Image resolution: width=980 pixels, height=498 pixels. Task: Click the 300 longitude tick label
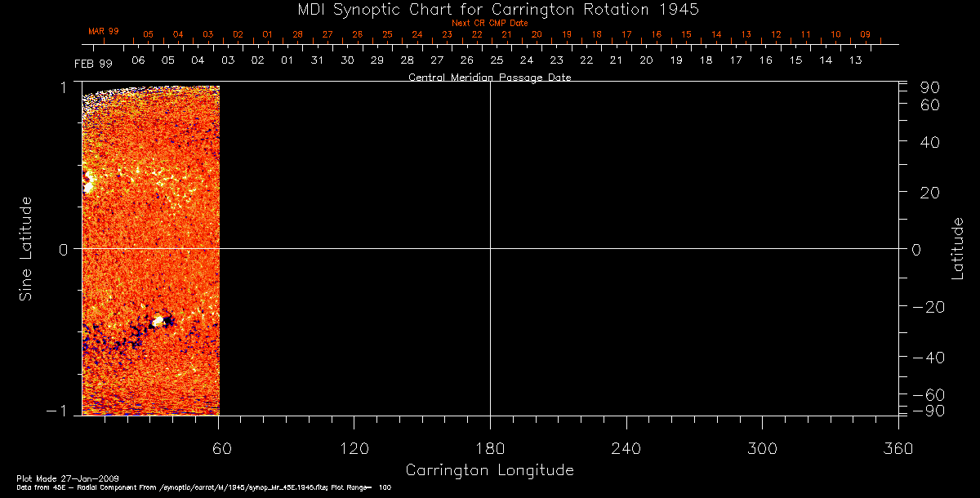(762, 447)
